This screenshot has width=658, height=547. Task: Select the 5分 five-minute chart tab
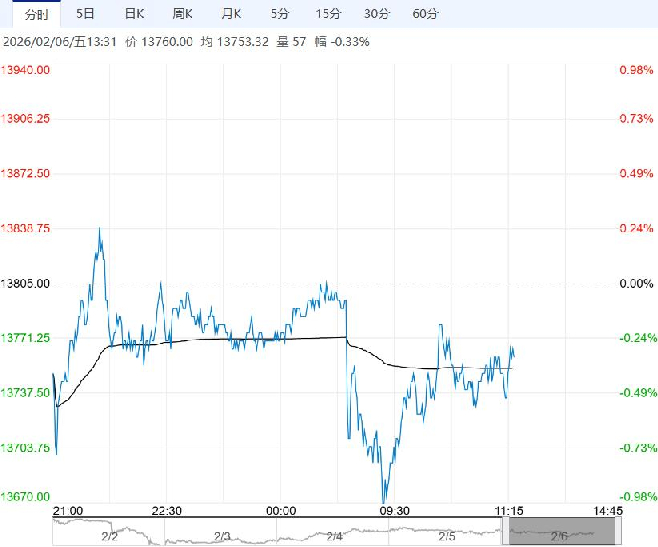point(281,14)
